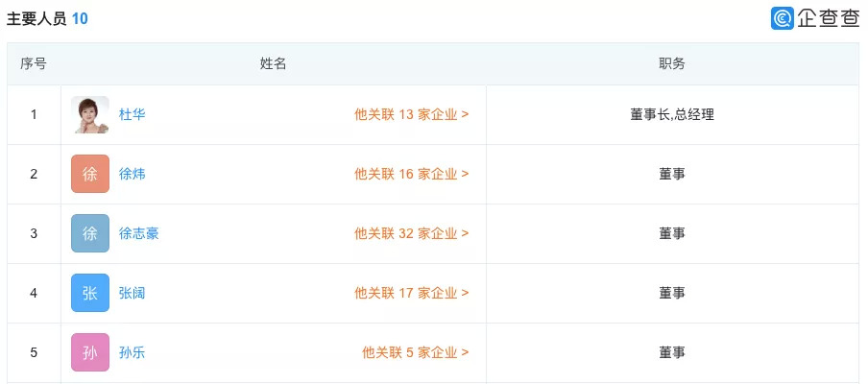Click the 职务 column header
868x384 pixels.
click(672, 64)
